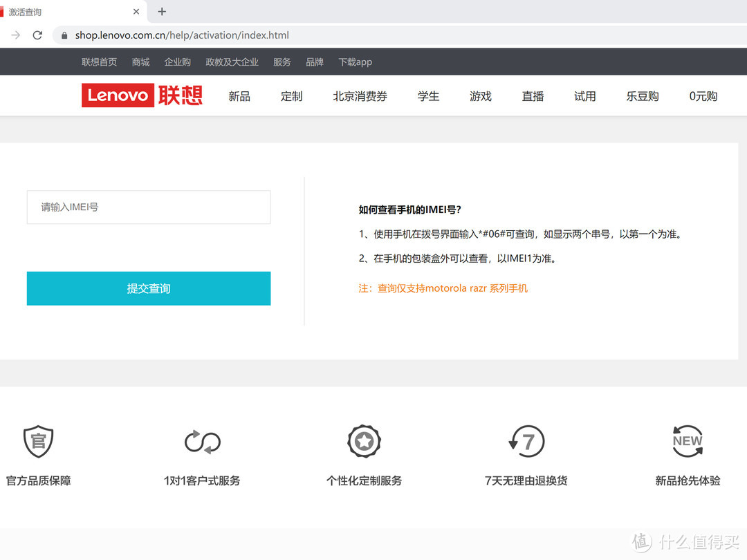The width and height of the screenshot is (747, 560).
Task: Click the 请输入IMEI号 input field
Action: click(x=149, y=207)
